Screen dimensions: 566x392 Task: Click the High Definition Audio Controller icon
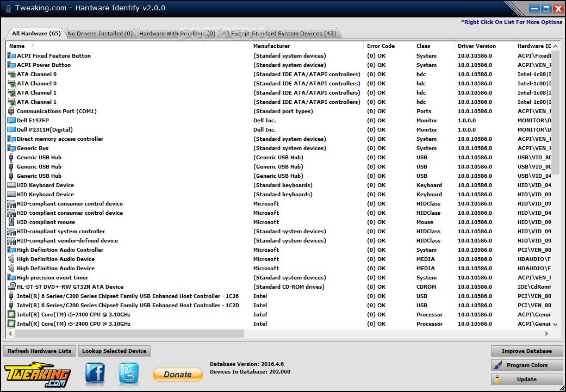coord(11,250)
